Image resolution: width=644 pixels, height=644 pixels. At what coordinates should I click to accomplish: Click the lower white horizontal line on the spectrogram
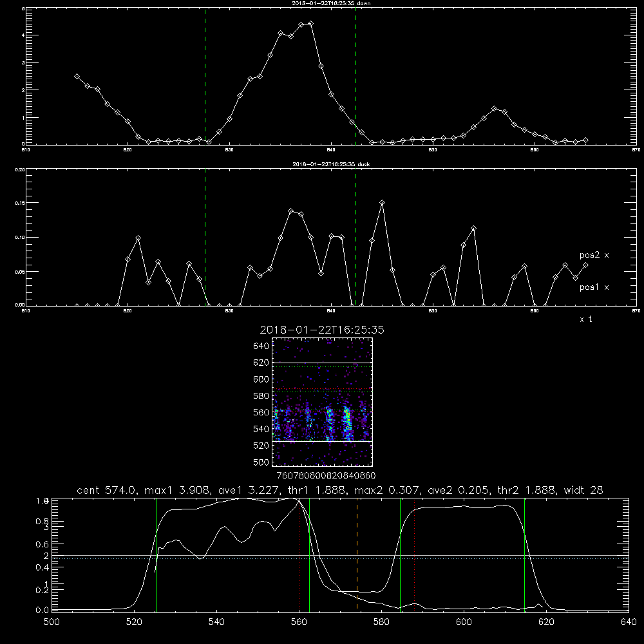(323, 441)
